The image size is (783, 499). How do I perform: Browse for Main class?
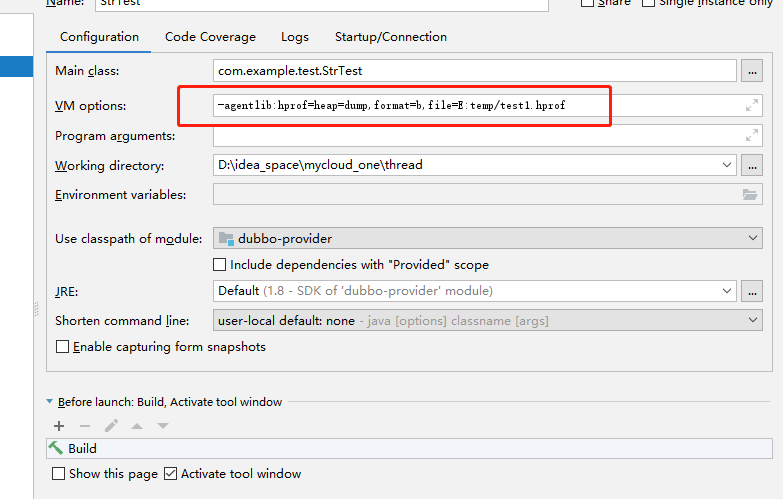click(752, 71)
